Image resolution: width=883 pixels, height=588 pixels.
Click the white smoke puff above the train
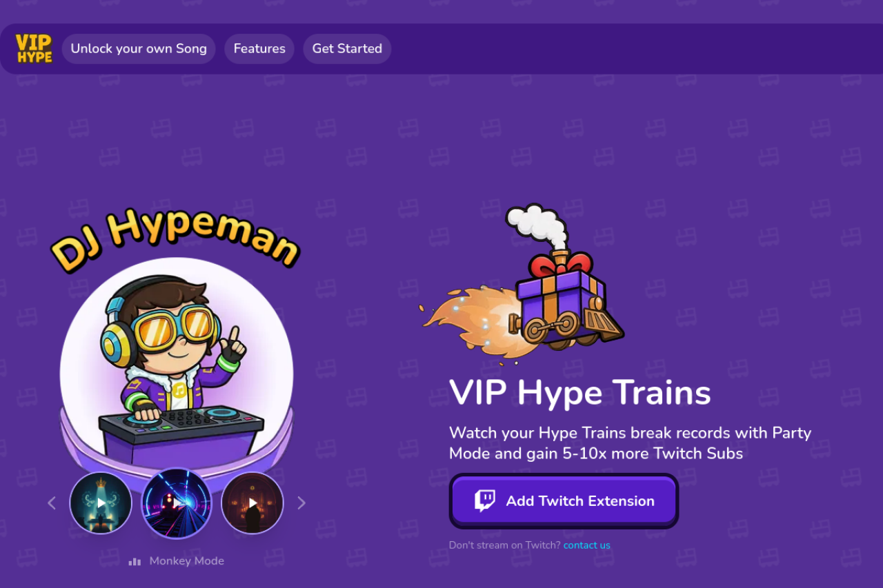coord(539,225)
